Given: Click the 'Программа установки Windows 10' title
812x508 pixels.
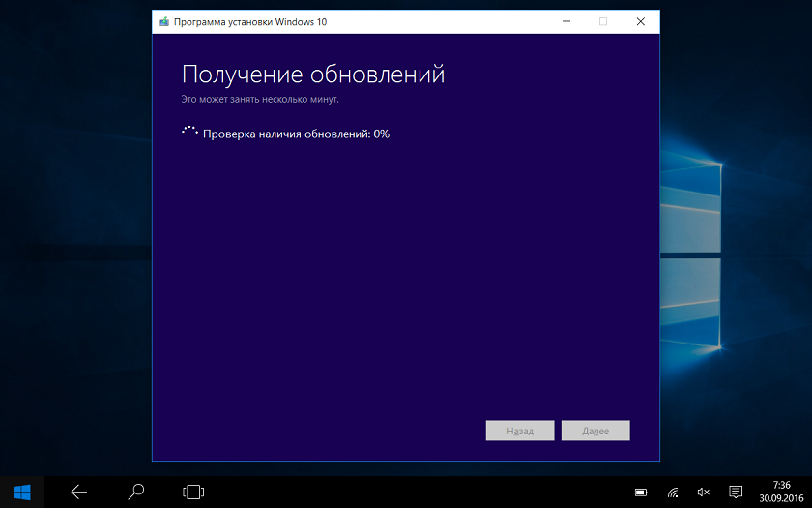Looking at the screenshot, I should coord(249,21).
